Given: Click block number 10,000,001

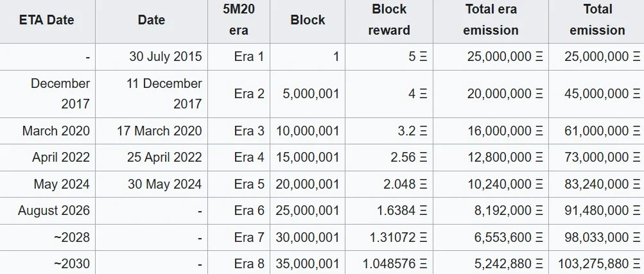Looking at the screenshot, I should 308,131.
